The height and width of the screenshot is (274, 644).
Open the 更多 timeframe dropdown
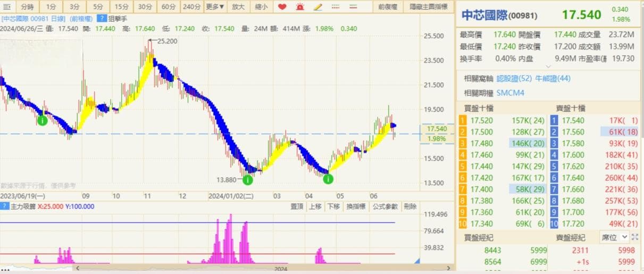215,7
